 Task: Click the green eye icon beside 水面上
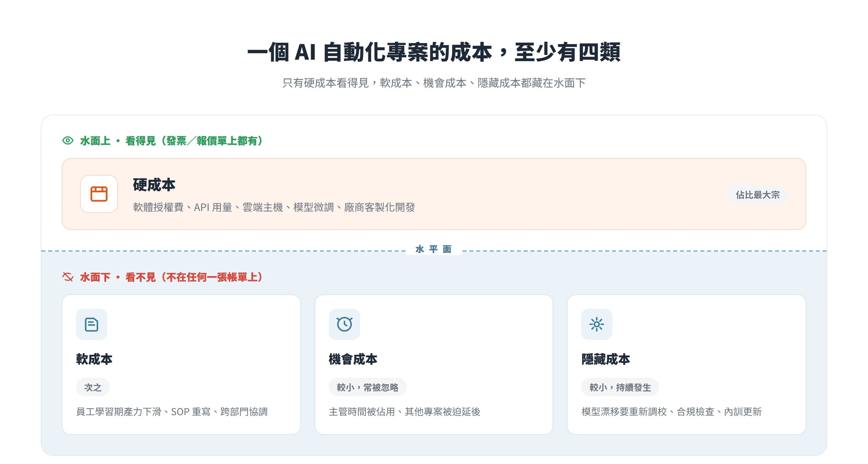point(68,140)
